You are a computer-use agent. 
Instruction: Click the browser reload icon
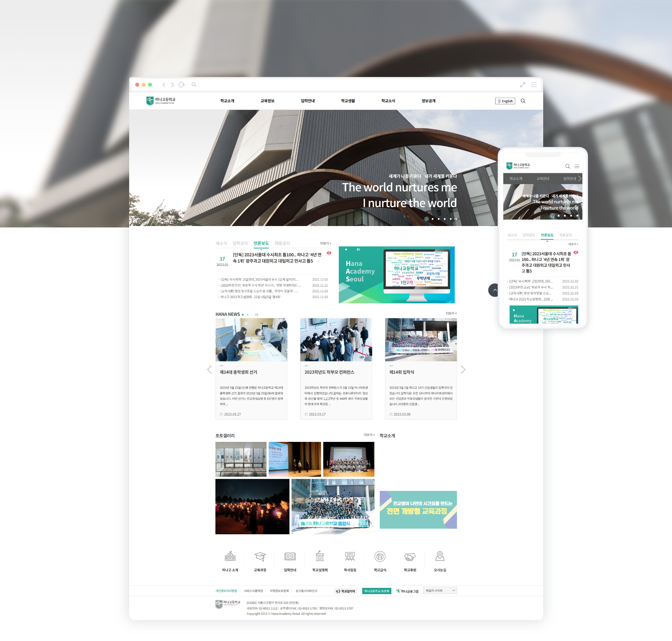click(181, 85)
